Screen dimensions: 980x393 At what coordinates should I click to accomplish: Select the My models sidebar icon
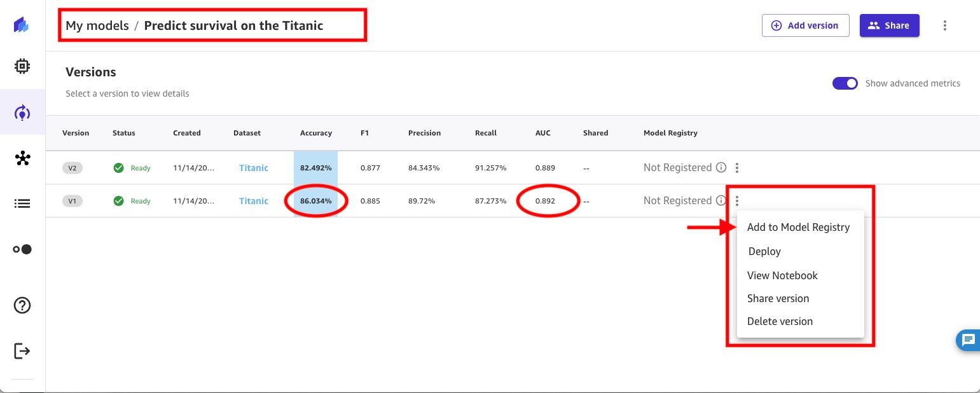coord(22,113)
